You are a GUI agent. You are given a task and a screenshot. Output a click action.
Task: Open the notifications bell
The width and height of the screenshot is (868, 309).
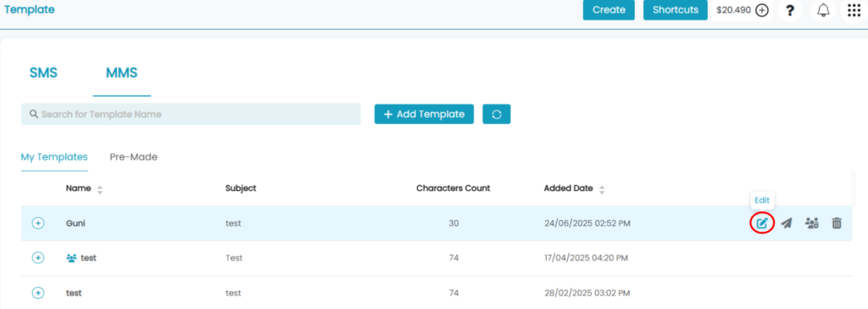pos(824,10)
